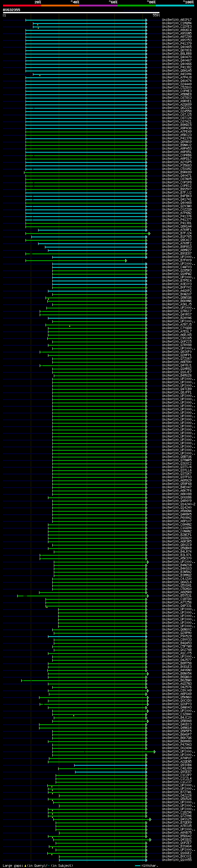Select the UniRef100_Q8BTU6 hit label

point(177,457)
